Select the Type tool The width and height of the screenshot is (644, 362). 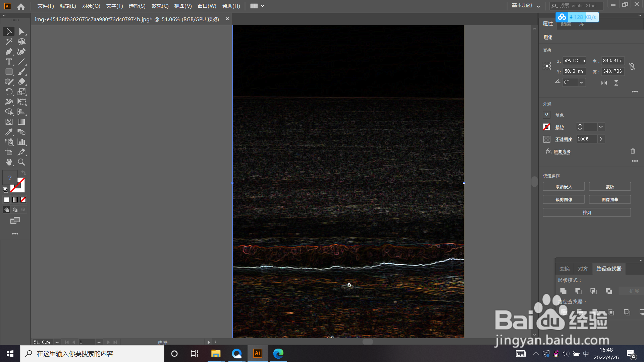pyautogui.click(x=9, y=62)
